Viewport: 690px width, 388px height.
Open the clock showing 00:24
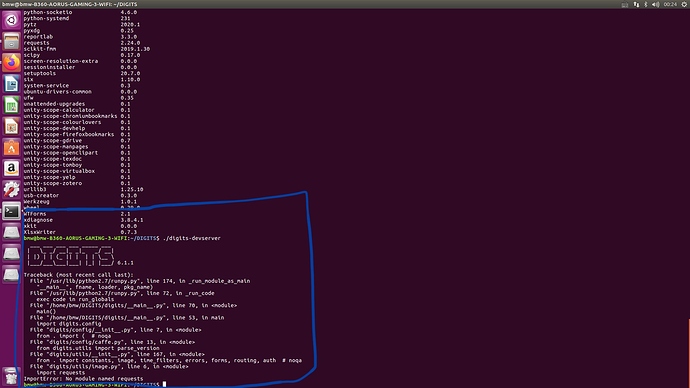670,4
